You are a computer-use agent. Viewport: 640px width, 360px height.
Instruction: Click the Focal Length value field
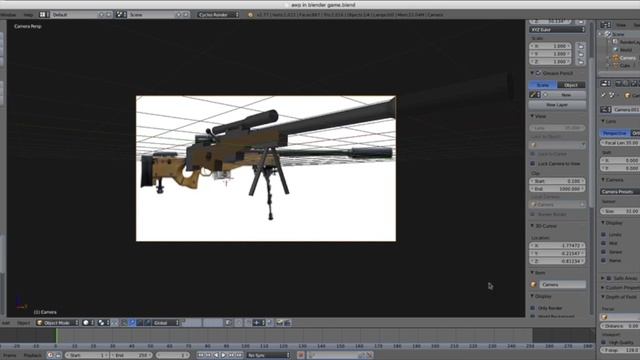point(620,143)
